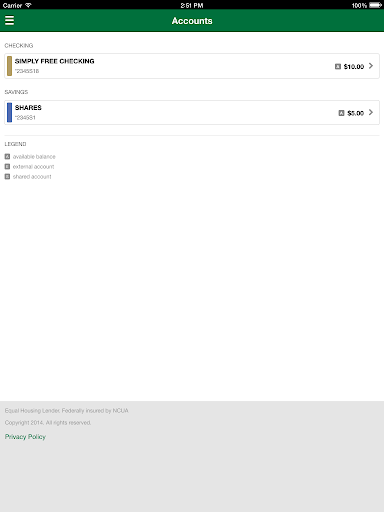This screenshot has width=384, height=512.
Task: Select the Shares savings account name
Action: coord(28,108)
